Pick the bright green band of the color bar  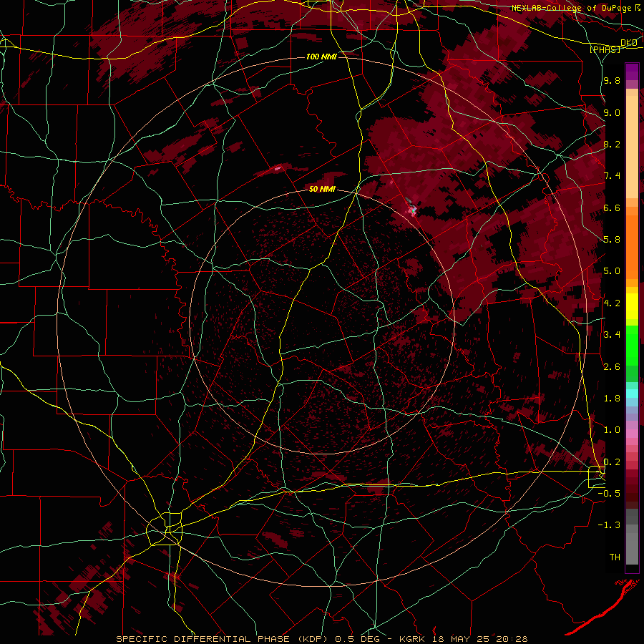click(632, 345)
